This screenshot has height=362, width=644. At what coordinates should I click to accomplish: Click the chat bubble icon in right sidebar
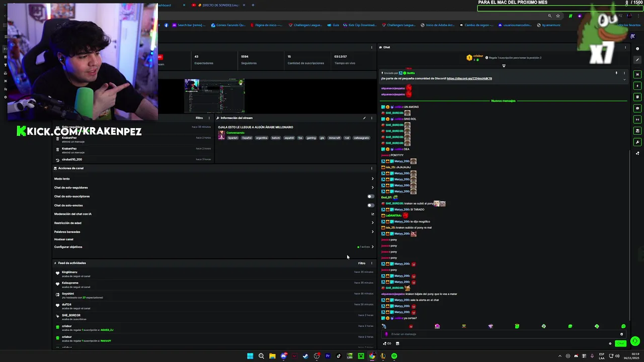coord(637,108)
